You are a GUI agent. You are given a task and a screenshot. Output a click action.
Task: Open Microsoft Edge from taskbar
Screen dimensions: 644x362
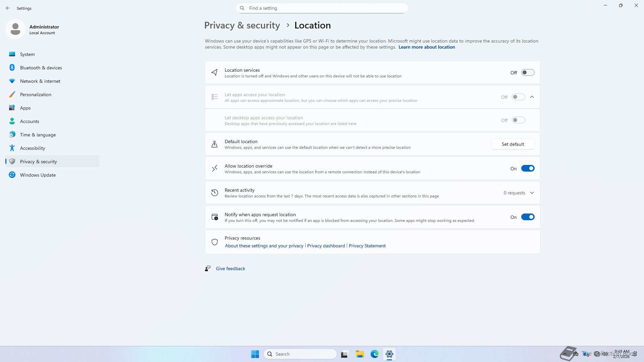[x=374, y=354]
